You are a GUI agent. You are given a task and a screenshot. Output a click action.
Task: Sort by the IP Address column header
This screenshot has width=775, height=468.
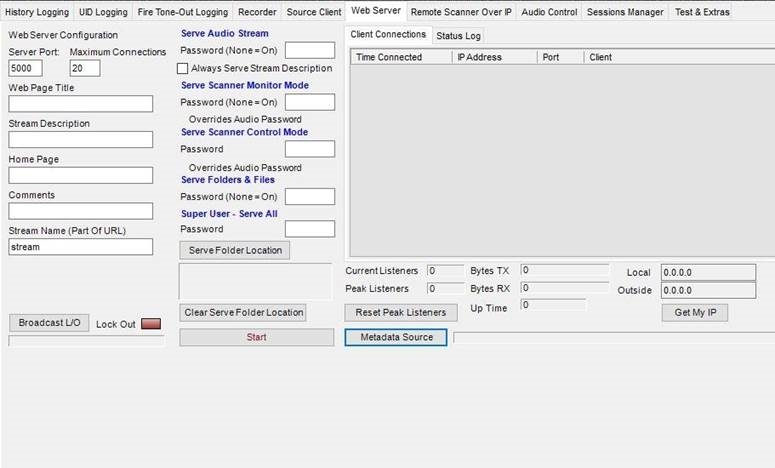[494, 57]
